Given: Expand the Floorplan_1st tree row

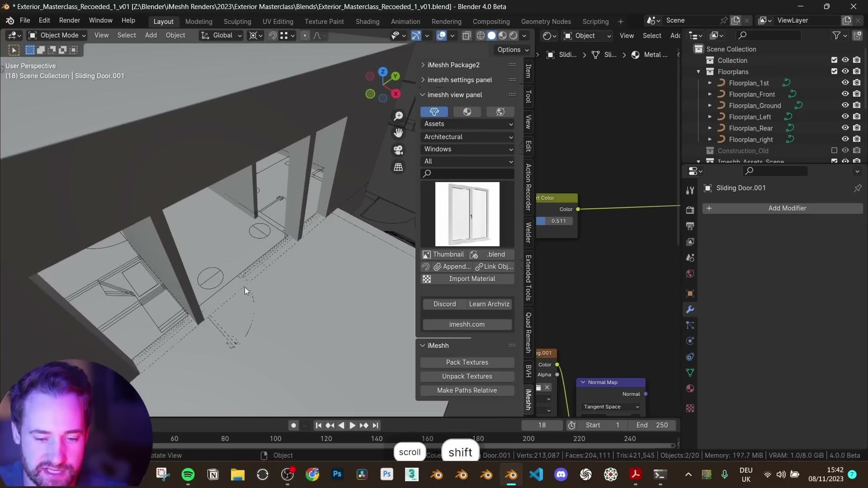Looking at the screenshot, I should (710, 83).
